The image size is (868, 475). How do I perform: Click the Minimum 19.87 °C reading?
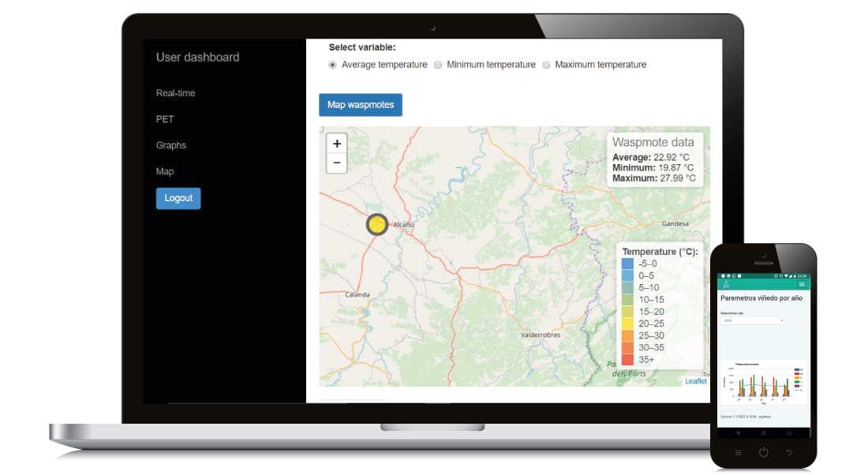pyautogui.click(x=653, y=168)
